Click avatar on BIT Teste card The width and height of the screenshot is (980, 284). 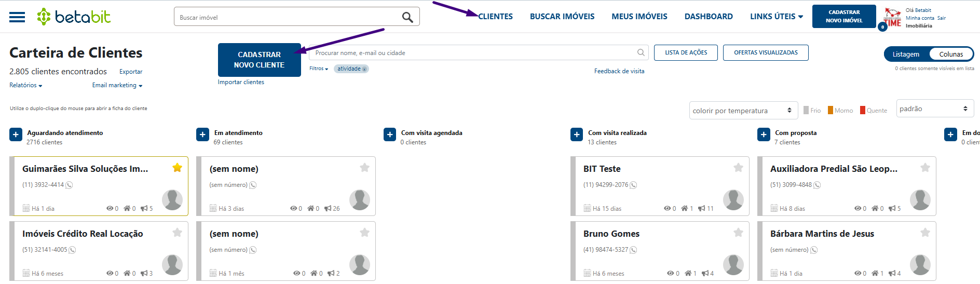(x=733, y=200)
